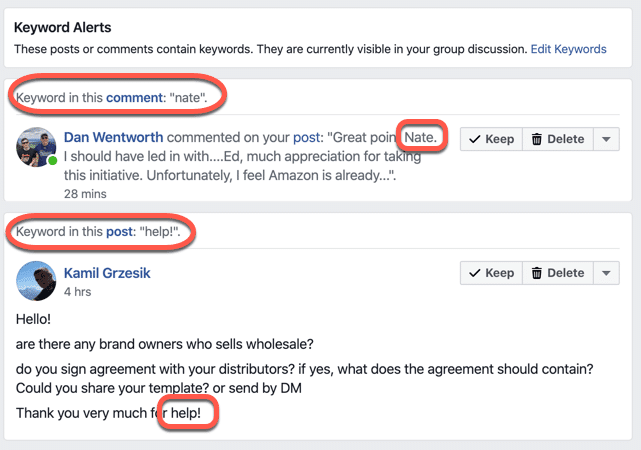Click the 4 hrs timestamp

point(77,292)
